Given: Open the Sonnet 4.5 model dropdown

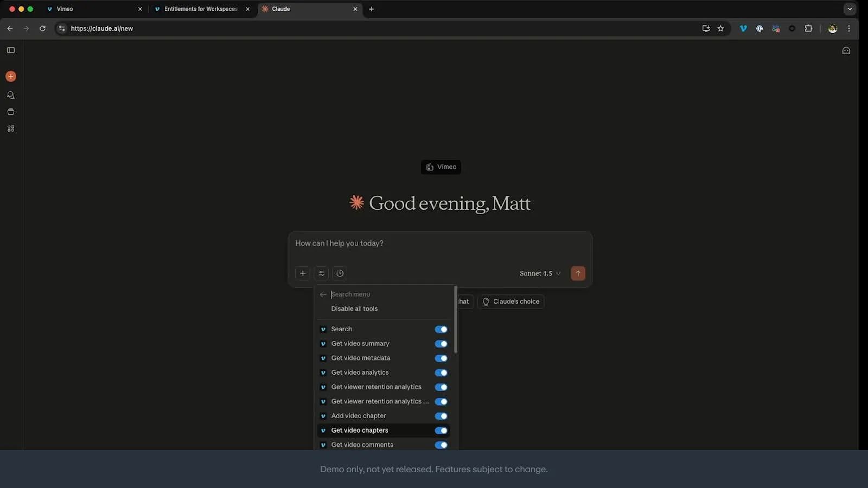Looking at the screenshot, I should (539, 273).
